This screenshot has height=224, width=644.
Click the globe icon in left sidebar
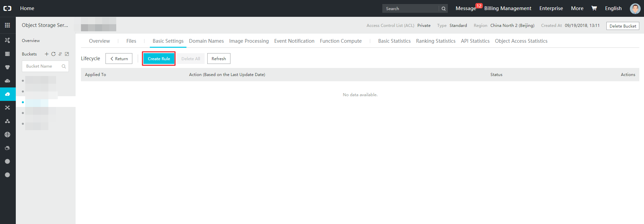(x=7, y=135)
